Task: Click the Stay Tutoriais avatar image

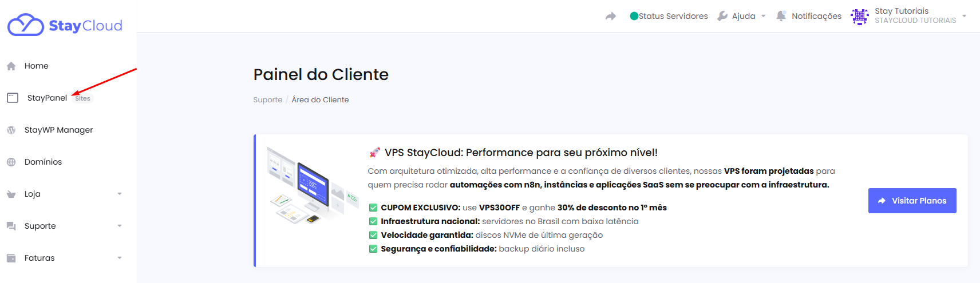Action: pos(860,16)
